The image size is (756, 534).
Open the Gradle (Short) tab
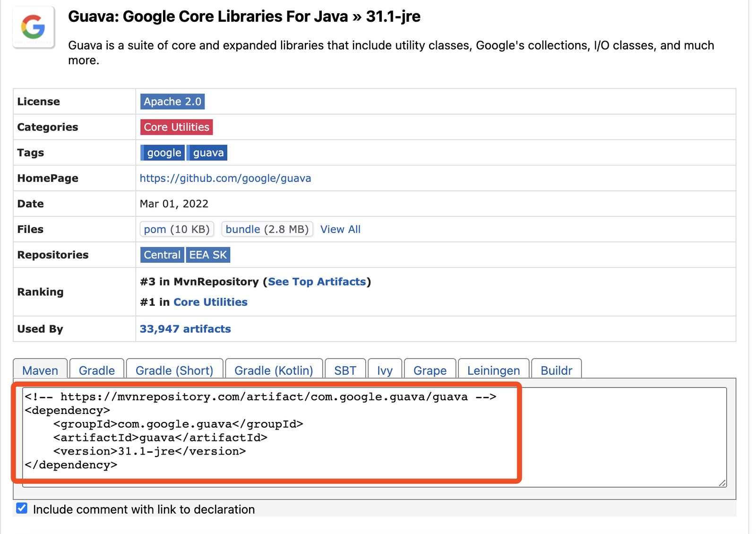[x=174, y=370]
